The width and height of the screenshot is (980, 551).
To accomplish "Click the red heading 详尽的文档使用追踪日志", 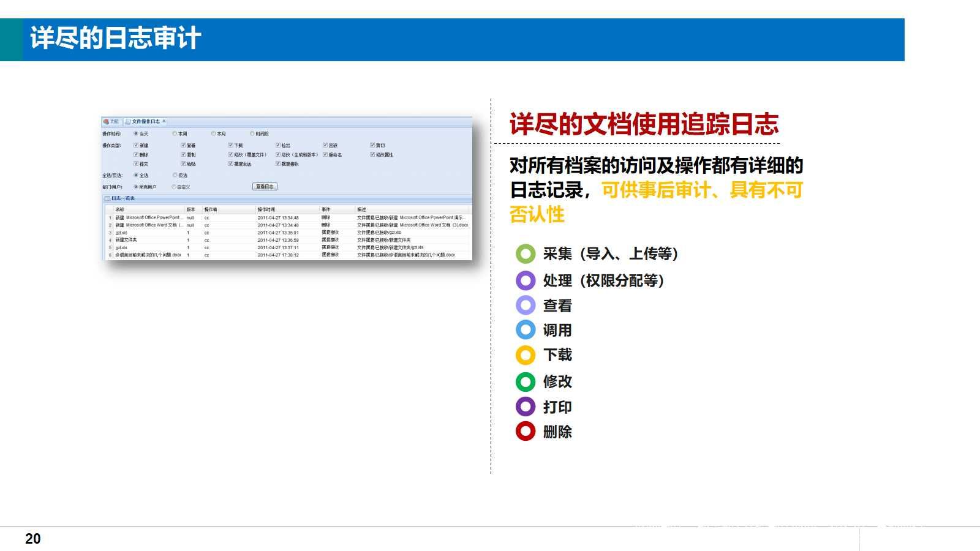I will (644, 124).
